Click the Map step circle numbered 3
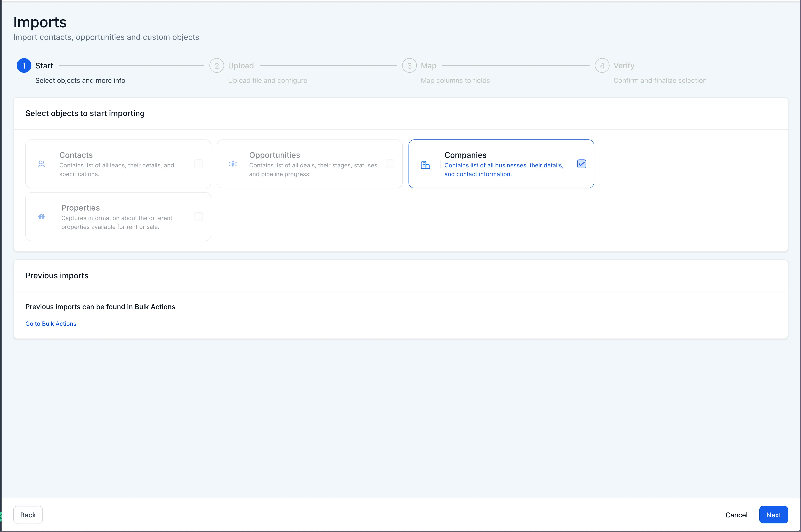This screenshot has width=801, height=532. coord(409,65)
